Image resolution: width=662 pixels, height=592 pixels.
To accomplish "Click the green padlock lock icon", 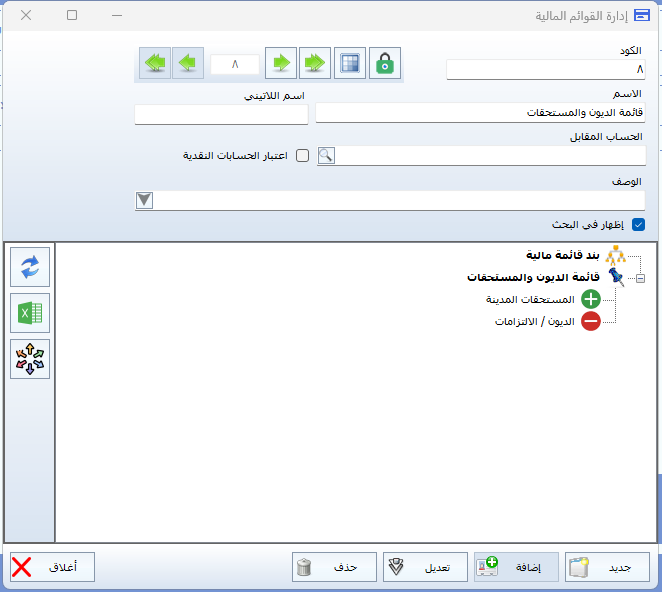I will pyautogui.click(x=384, y=63).
